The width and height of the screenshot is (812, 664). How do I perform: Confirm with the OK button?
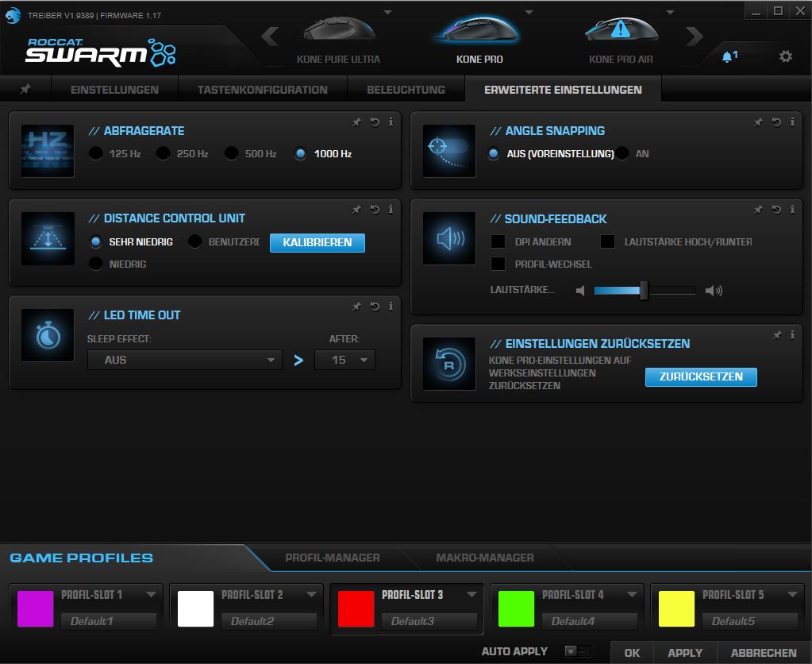tap(632, 653)
